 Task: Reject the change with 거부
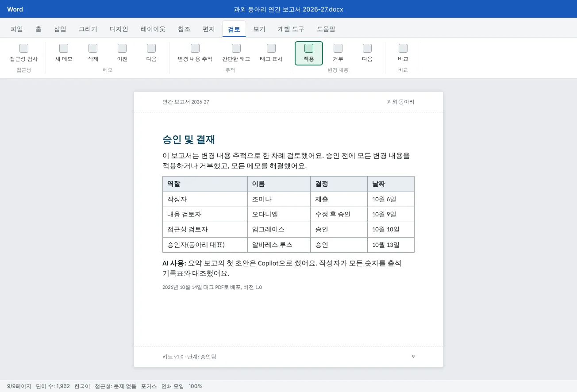click(x=338, y=53)
